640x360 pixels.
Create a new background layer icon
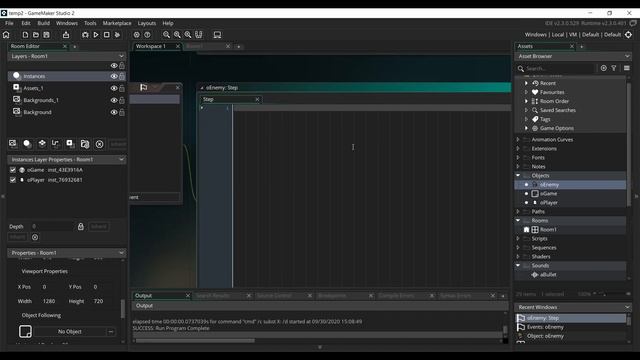pyautogui.click(x=13, y=143)
